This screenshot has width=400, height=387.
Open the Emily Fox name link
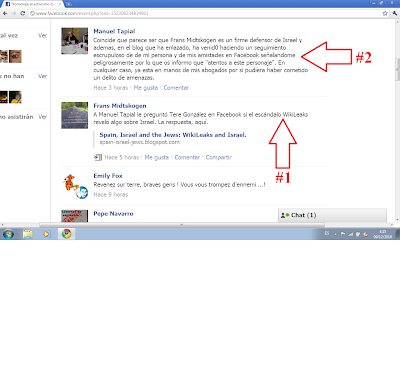[x=108, y=176]
